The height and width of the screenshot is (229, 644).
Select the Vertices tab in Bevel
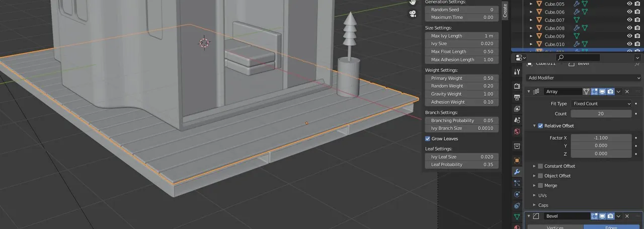pos(555,227)
